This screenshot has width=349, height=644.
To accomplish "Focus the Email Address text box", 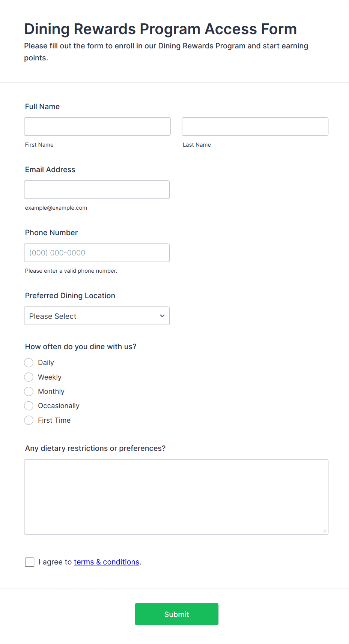I will point(97,190).
